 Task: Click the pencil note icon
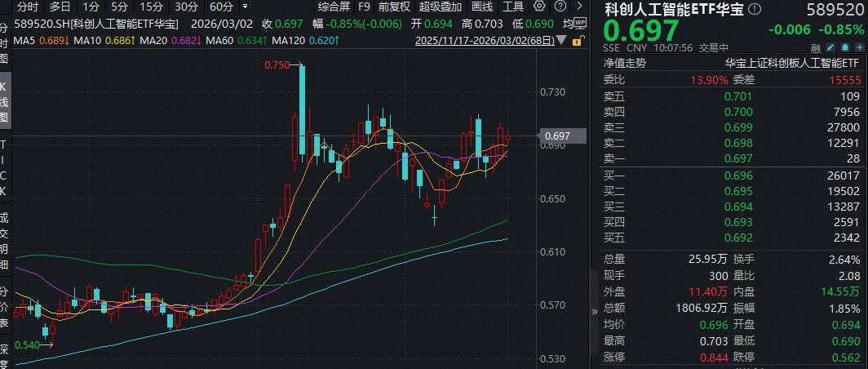click(831, 47)
